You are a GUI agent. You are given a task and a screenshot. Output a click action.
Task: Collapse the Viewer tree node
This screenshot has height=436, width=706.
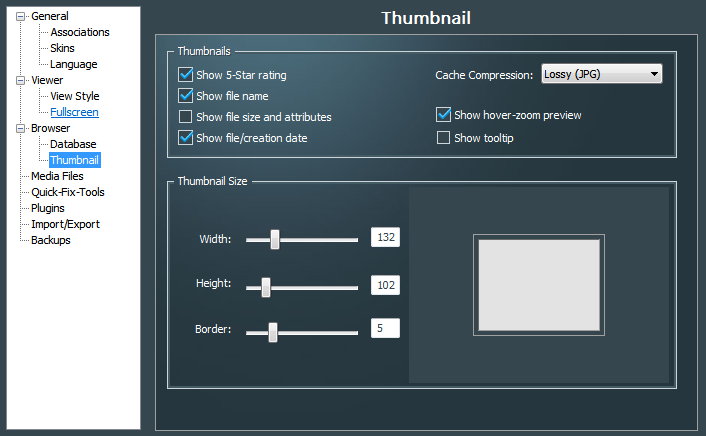pos(20,80)
